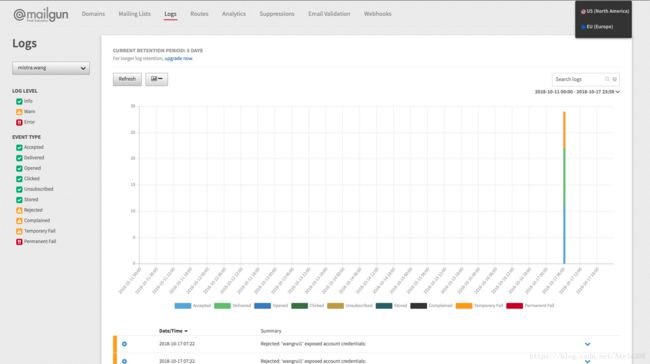Toggle the Unsubscribed event checkbox

point(19,189)
